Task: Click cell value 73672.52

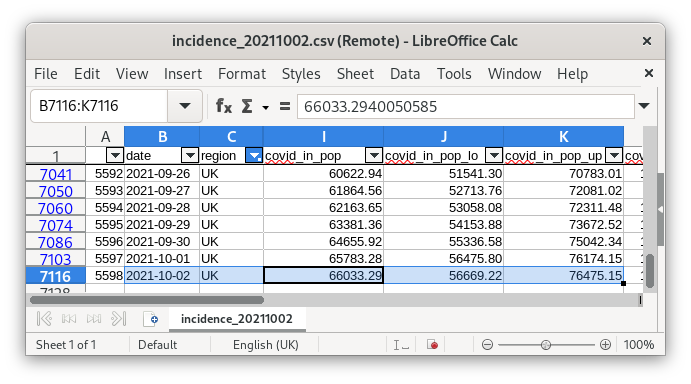Action: tap(563, 224)
